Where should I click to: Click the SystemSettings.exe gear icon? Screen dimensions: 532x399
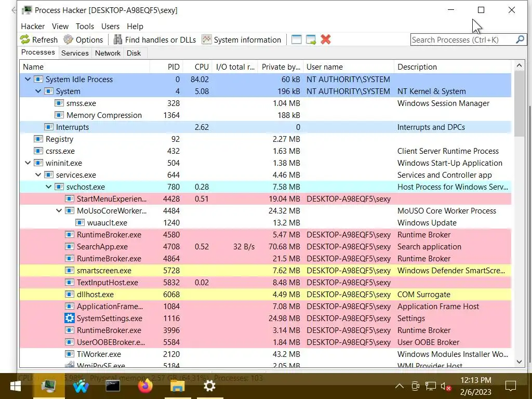[x=69, y=318]
